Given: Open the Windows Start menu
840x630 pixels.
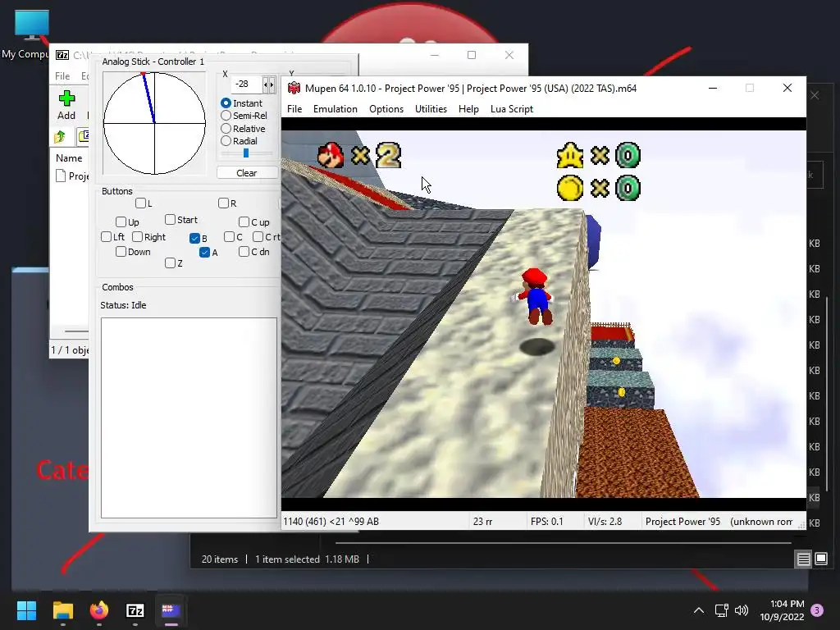Looking at the screenshot, I should 26,610.
